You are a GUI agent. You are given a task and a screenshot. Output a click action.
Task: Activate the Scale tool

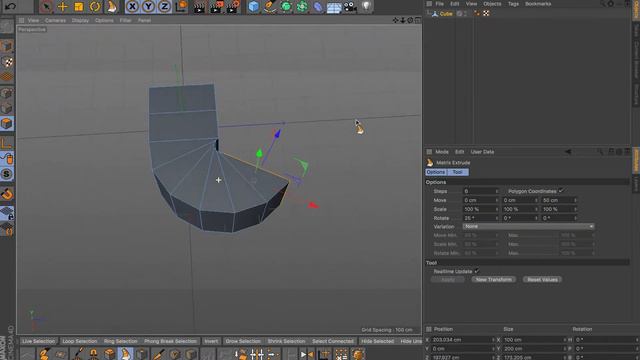click(x=78, y=7)
